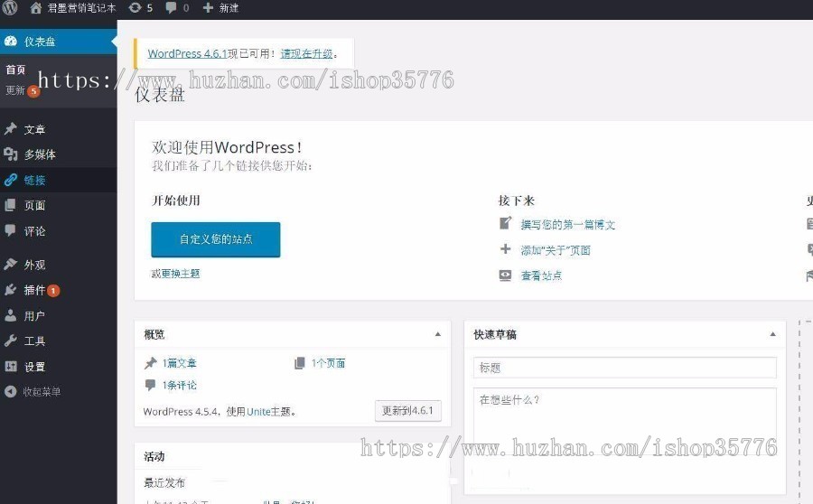Click the monitor icon beside 查看站点

click(x=506, y=275)
